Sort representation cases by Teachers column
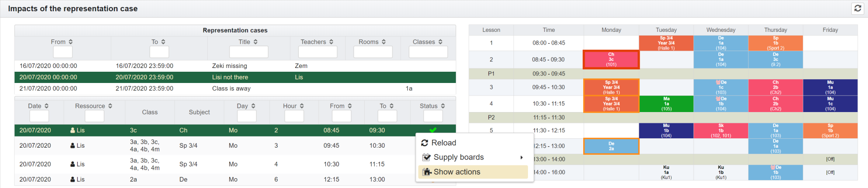 tap(331, 42)
